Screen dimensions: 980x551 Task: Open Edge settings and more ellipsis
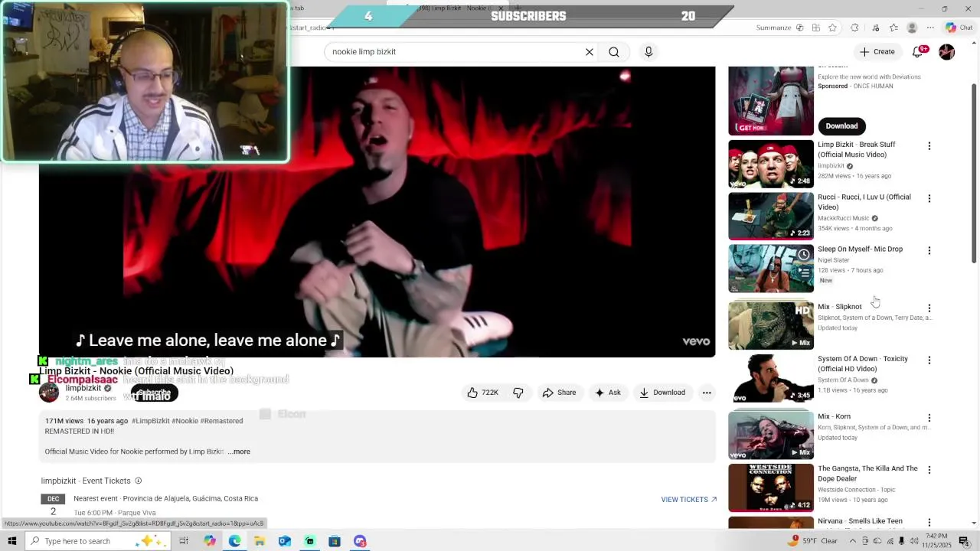pyautogui.click(x=930, y=28)
